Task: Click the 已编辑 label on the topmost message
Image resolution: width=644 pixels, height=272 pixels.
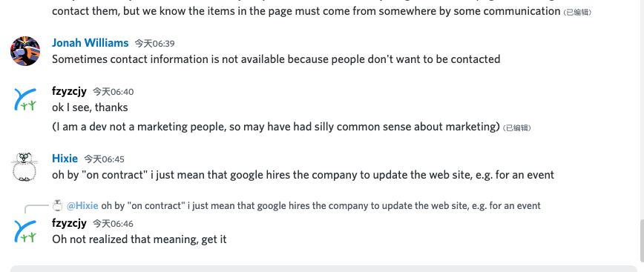Action: pos(577,13)
